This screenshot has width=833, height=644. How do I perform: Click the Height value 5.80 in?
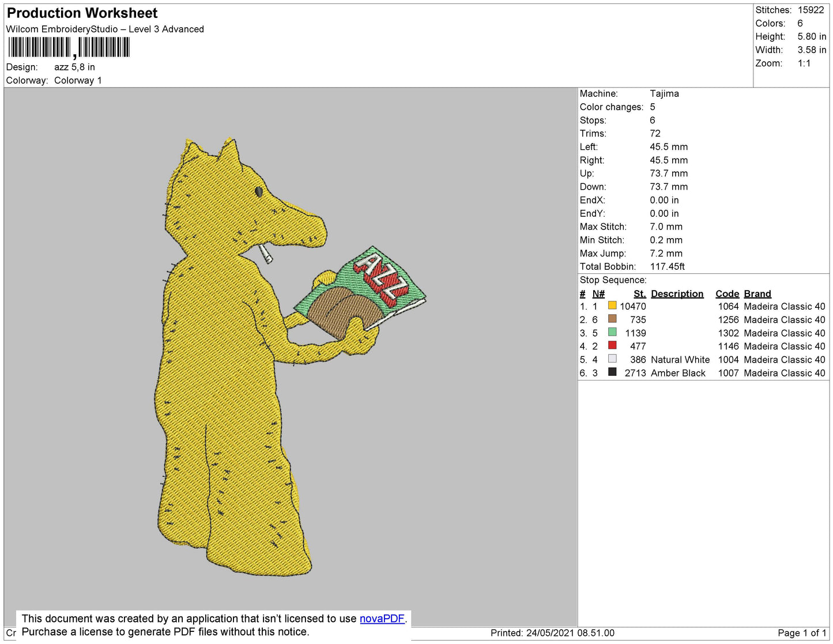[x=812, y=36]
